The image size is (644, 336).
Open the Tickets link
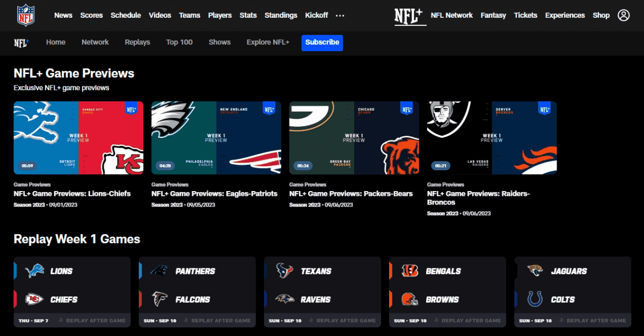click(x=525, y=15)
